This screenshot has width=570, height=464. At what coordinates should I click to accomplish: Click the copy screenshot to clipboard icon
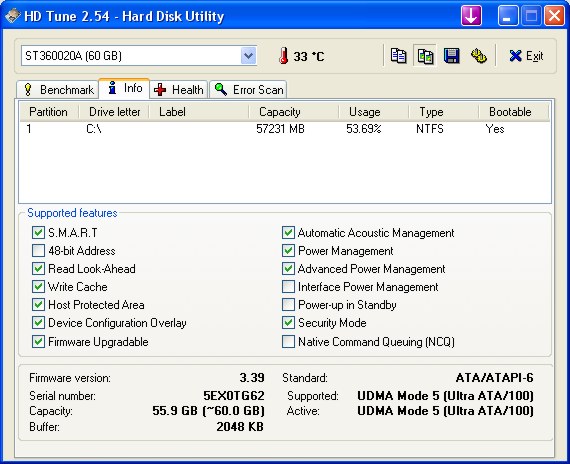pos(425,56)
